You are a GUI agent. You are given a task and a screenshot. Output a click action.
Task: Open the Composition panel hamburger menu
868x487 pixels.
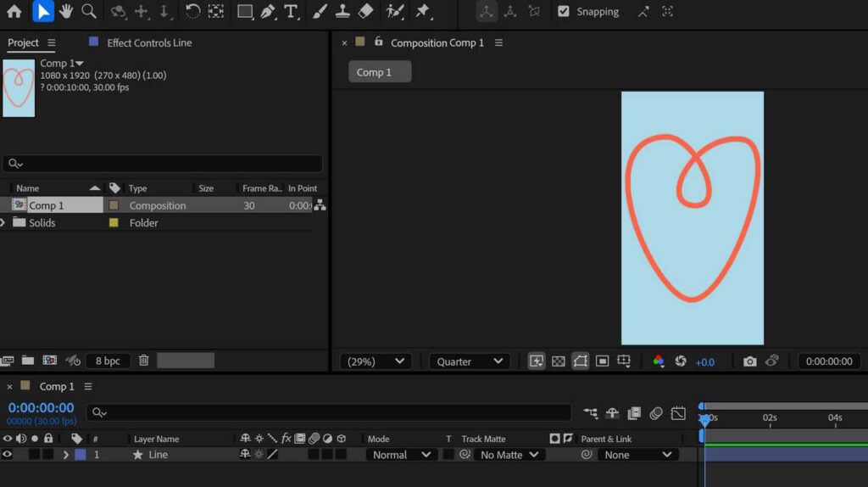tap(498, 42)
